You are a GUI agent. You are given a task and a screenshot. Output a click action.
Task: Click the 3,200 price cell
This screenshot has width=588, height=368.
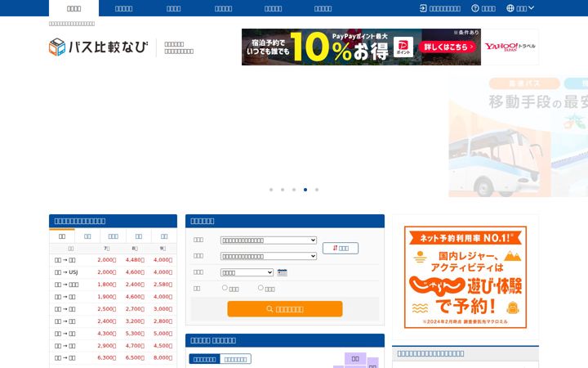pyautogui.click(x=135, y=321)
